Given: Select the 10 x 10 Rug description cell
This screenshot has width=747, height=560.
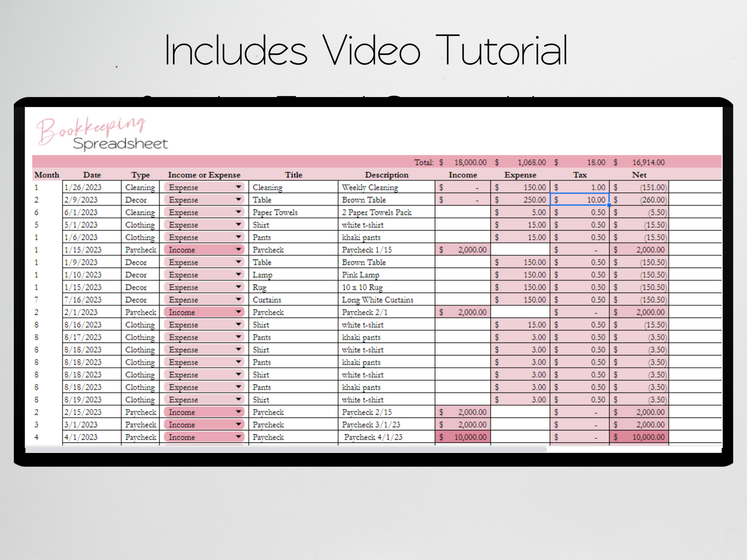Looking at the screenshot, I should 386,287.
